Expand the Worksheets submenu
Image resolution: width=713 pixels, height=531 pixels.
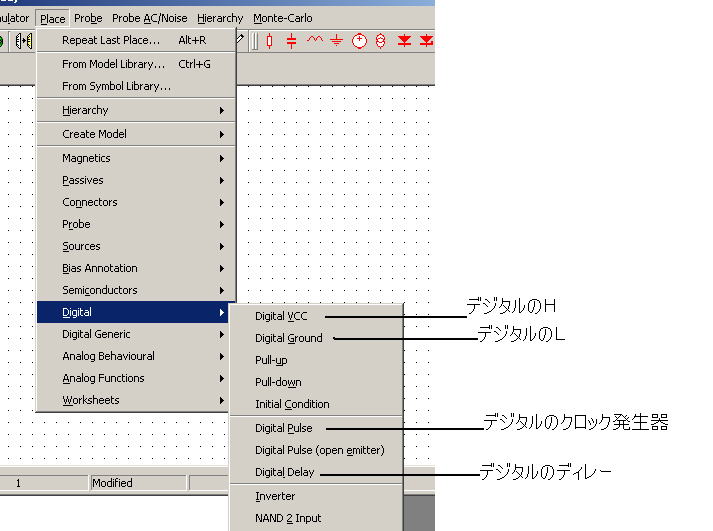pyautogui.click(x=132, y=400)
